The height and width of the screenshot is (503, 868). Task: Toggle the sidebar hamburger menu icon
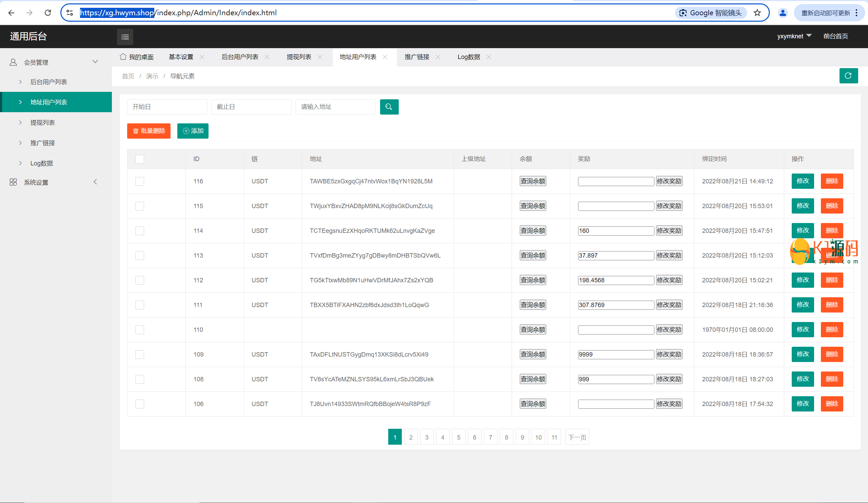(x=125, y=37)
